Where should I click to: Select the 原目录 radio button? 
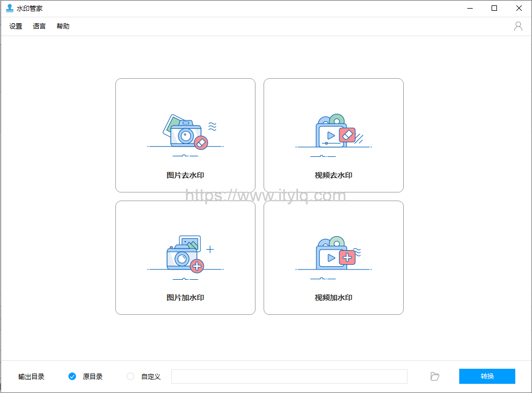pos(72,376)
